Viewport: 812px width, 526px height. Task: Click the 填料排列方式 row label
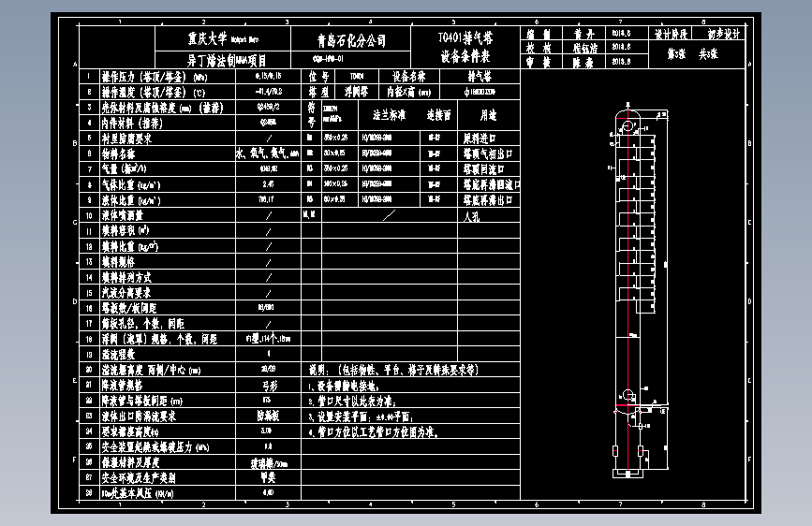click(126, 277)
